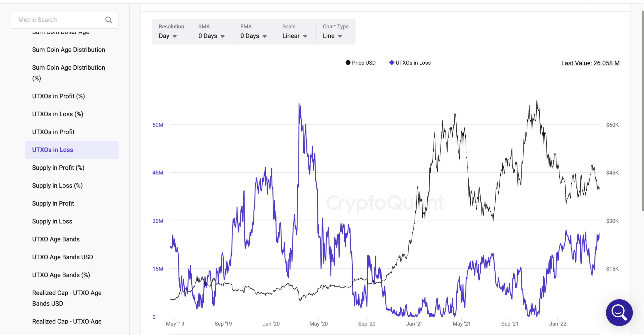This screenshot has height=335, width=644.
Task: Open the EMA 0 Days dropdown
Action: click(x=253, y=36)
